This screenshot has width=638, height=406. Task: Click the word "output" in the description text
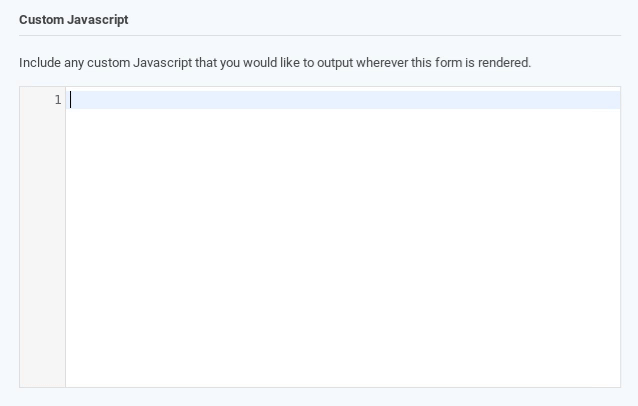335,63
